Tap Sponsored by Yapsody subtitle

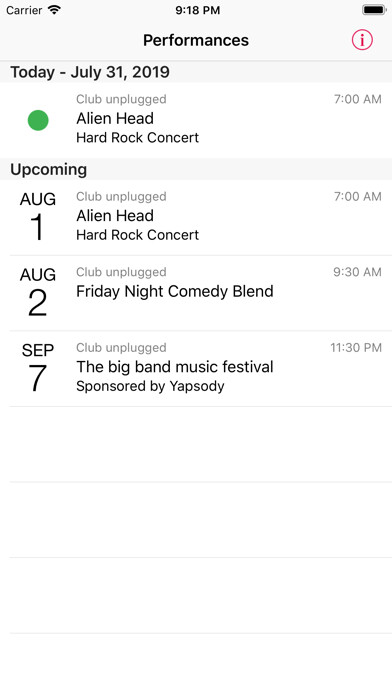coord(150,386)
